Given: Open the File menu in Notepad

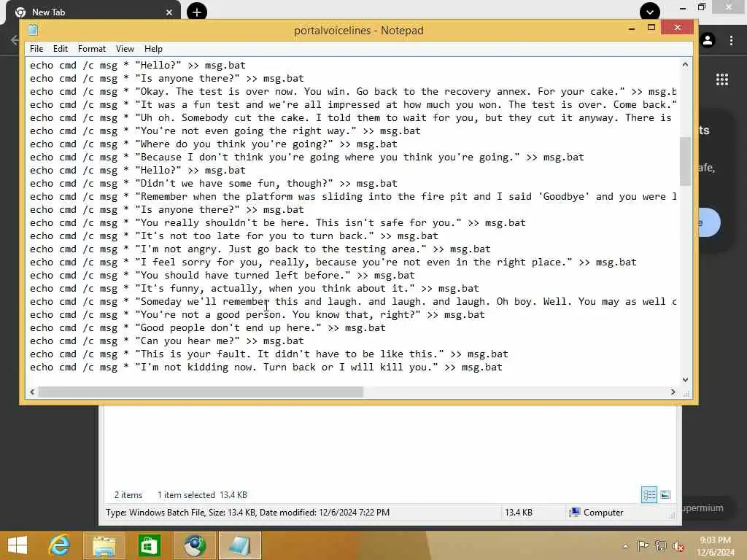Looking at the screenshot, I should click(36, 49).
